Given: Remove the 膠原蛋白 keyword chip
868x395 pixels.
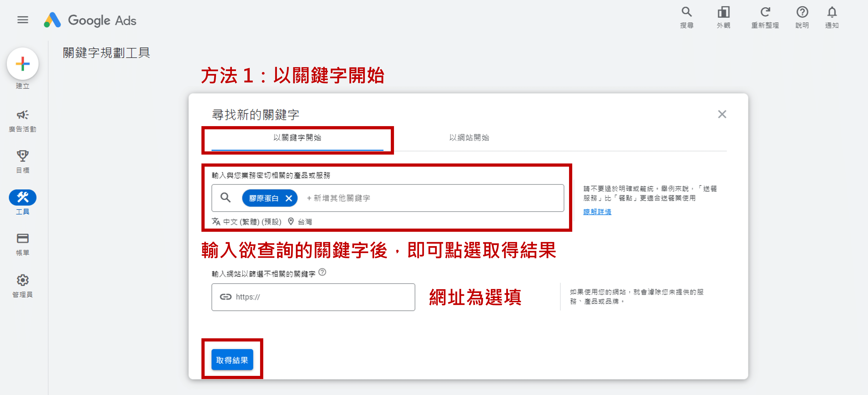Looking at the screenshot, I should [x=289, y=198].
